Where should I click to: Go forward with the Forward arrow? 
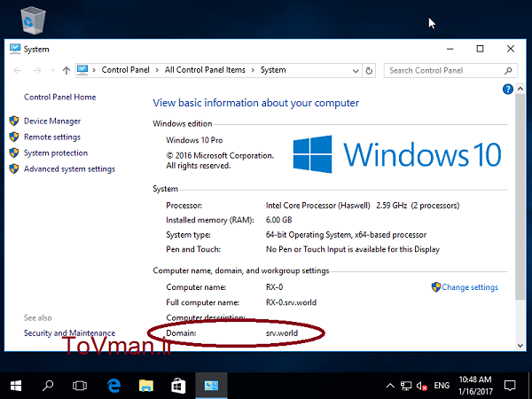point(37,71)
